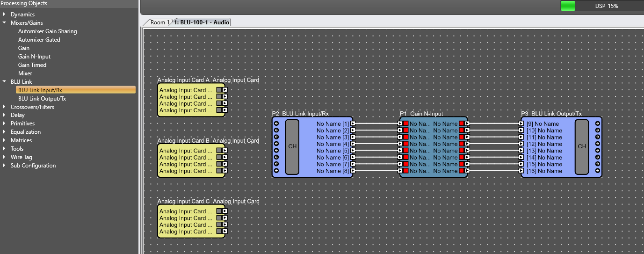Click output port of No Name [8] on BLU Link Input/Rx

click(353, 171)
